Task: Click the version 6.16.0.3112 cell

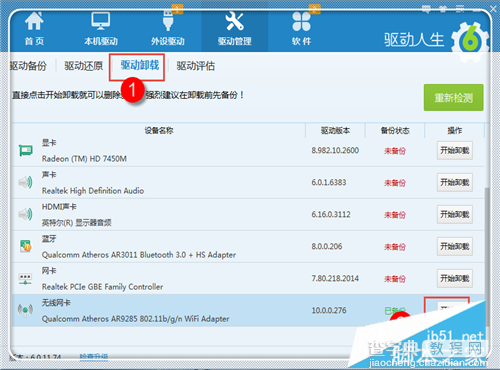Action: [331, 214]
